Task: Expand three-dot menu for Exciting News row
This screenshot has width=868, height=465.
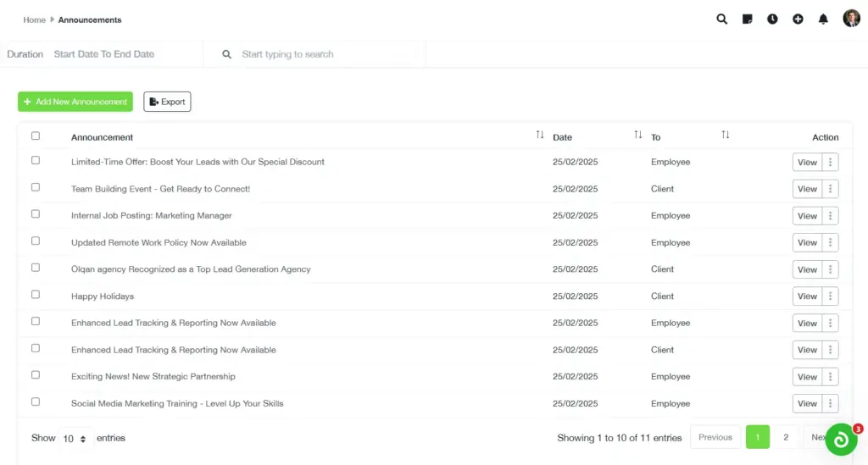Action: pyautogui.click(x=831, y=377)
